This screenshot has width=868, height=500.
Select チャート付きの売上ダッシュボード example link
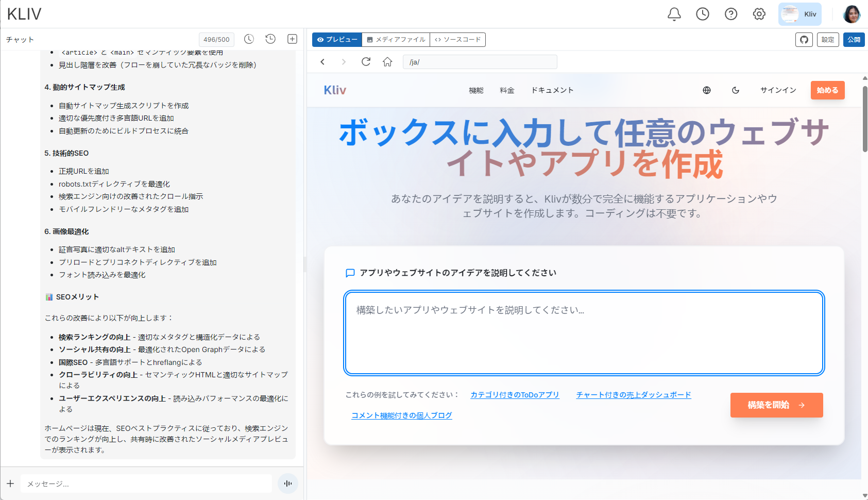click(x=634, y=395)
